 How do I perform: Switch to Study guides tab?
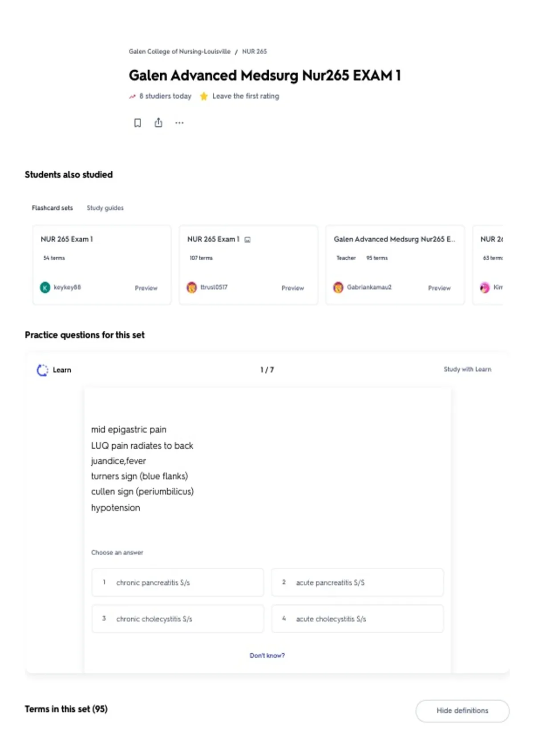click(105, 208)
